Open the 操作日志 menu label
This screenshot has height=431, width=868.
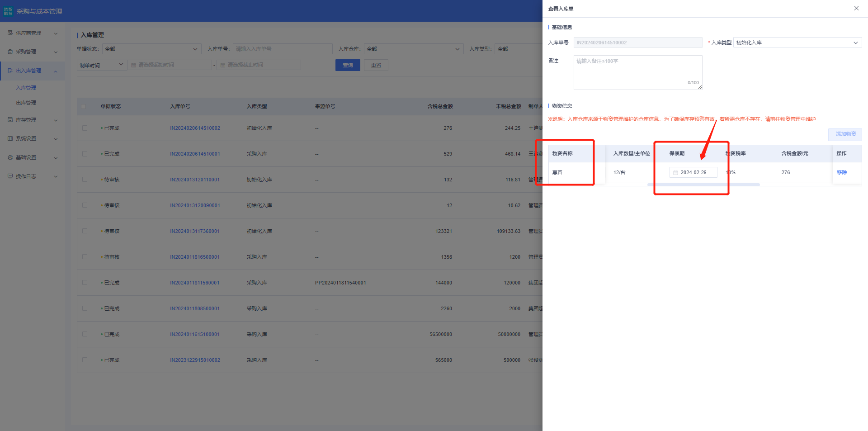click(26, 176)
